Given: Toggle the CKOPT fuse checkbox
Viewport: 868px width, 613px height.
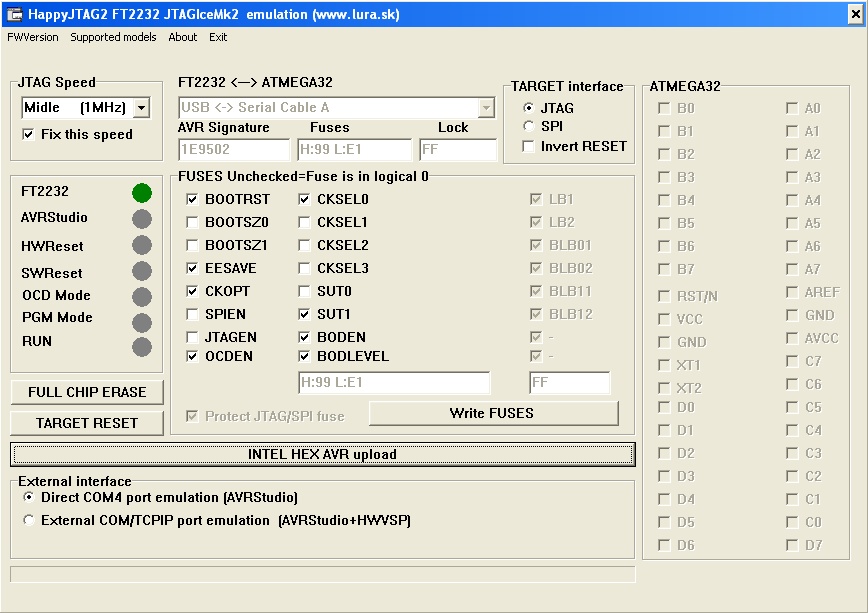Looking at the screenshot, I should [192, 291].
